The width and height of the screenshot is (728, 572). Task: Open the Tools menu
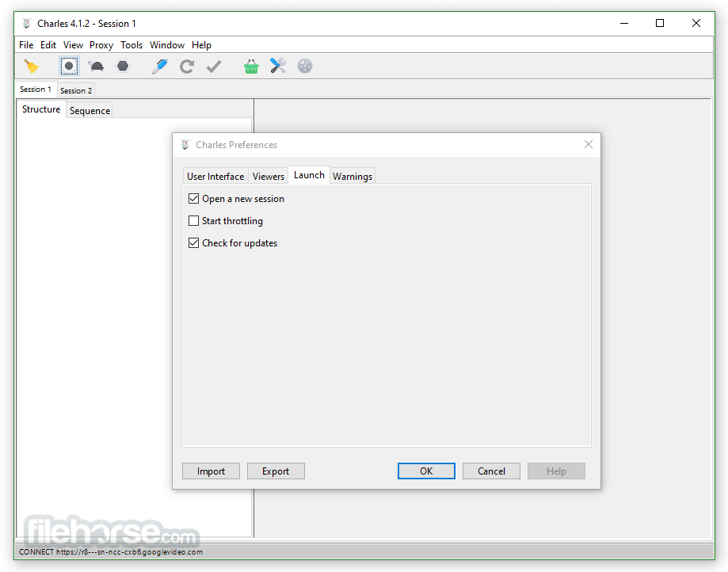click(131, 45)
